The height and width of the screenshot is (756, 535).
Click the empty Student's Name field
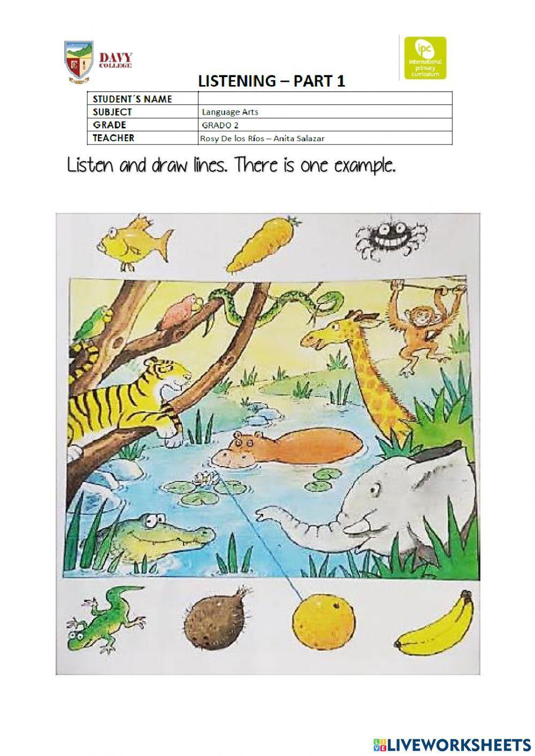tap(325, 98)
